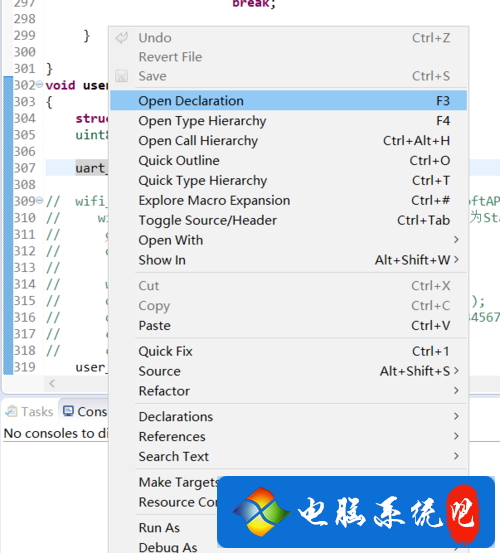This screenshot has width=500, height=553.
Task: Open the Run As menu entry
Action: (x=159, y=528)
